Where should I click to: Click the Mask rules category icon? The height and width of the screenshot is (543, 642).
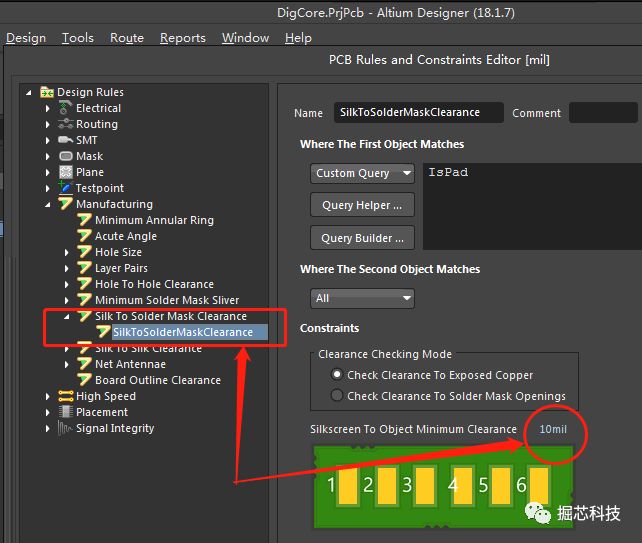66,156
